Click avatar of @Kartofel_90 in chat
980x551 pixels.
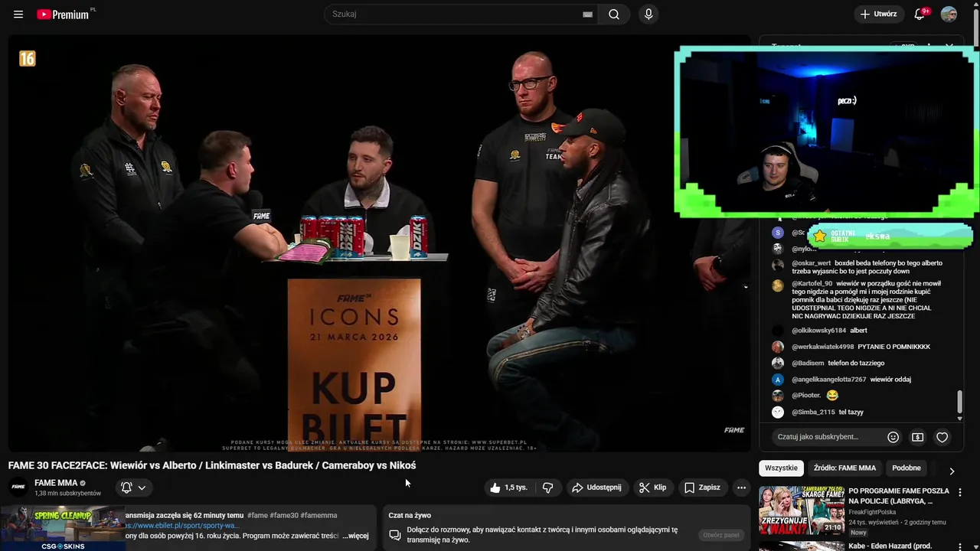[778, 285]
